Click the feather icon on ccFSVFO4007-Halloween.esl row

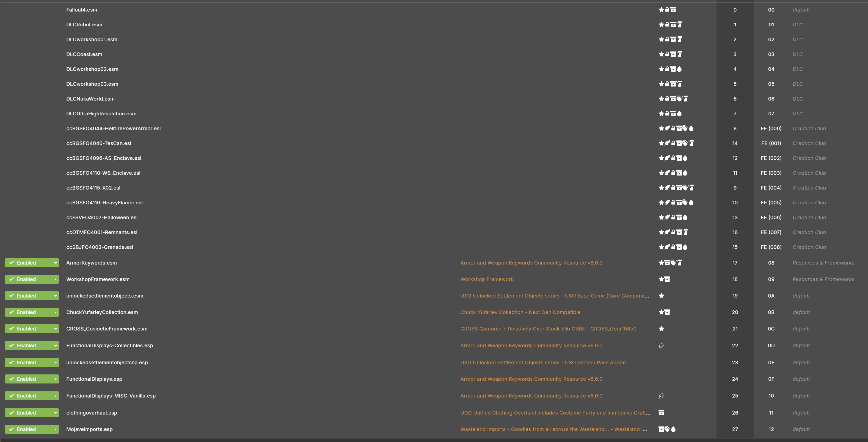pos(667,217)
